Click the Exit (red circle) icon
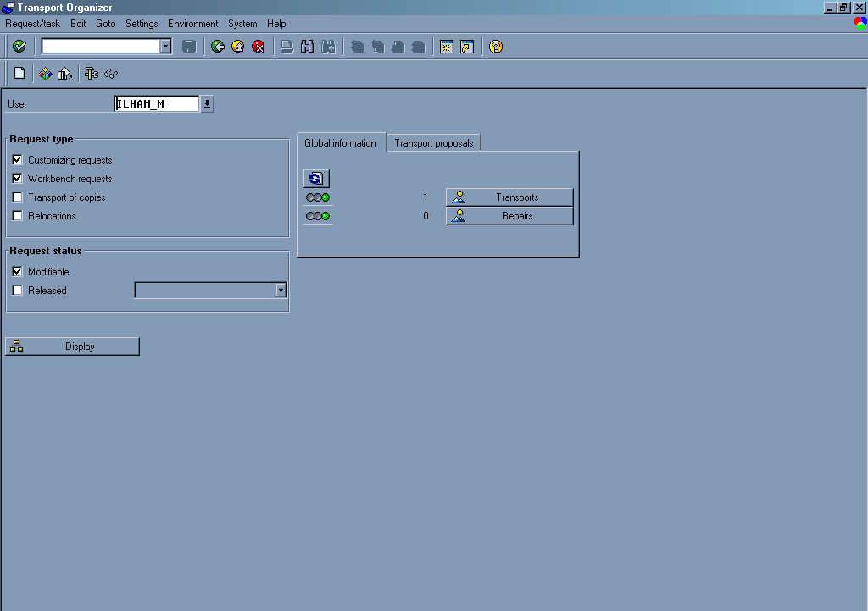868x611 pixels. [259, 46]
